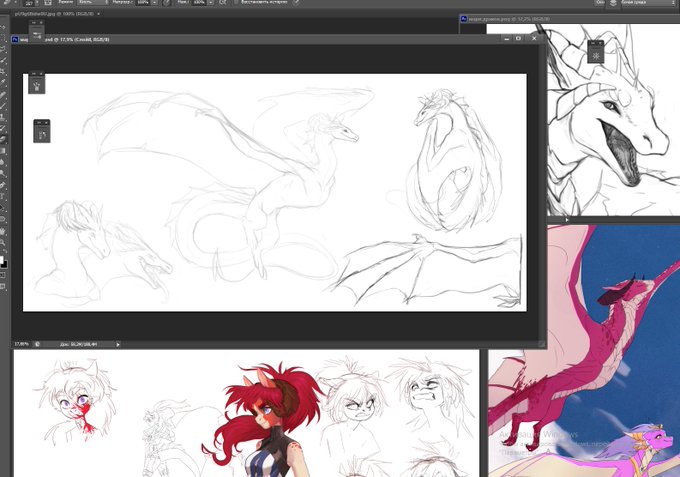Select the Ellipse shape tool
This screenshot has width=680, height=477.
(x=3, y=219)
